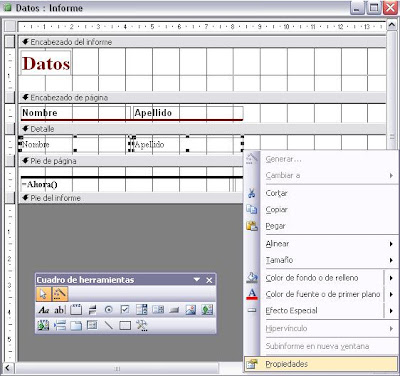Image resolution: width=400 pixels, height=376 pixels.
Task: Open the More Controls tool
Action: click(142, 326)
